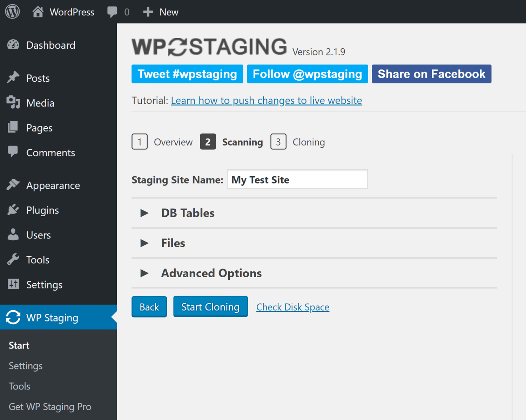Expand the DB Tables section arrow

144,213
